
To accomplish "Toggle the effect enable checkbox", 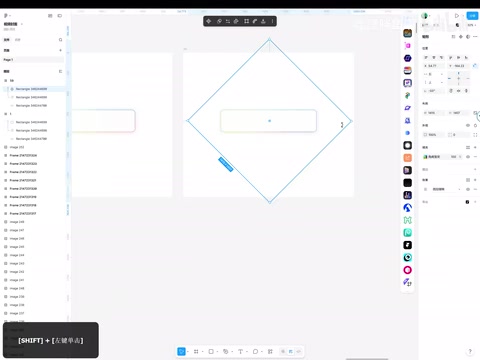I will (x=426, y=189).
